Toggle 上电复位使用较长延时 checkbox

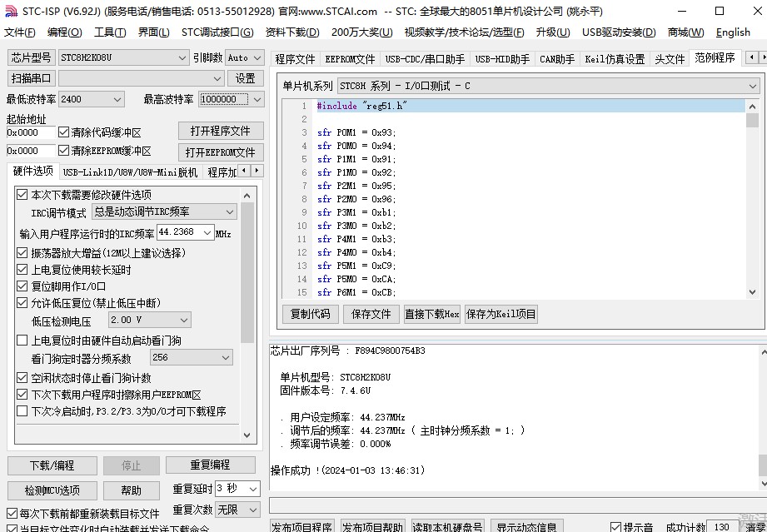pos(22,270)
